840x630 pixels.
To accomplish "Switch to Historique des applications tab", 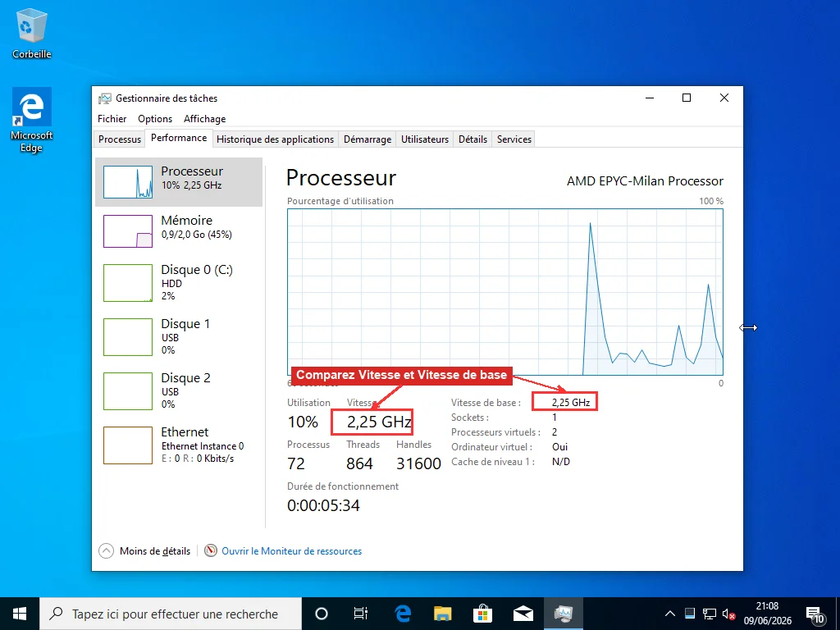I will point(275,139).
